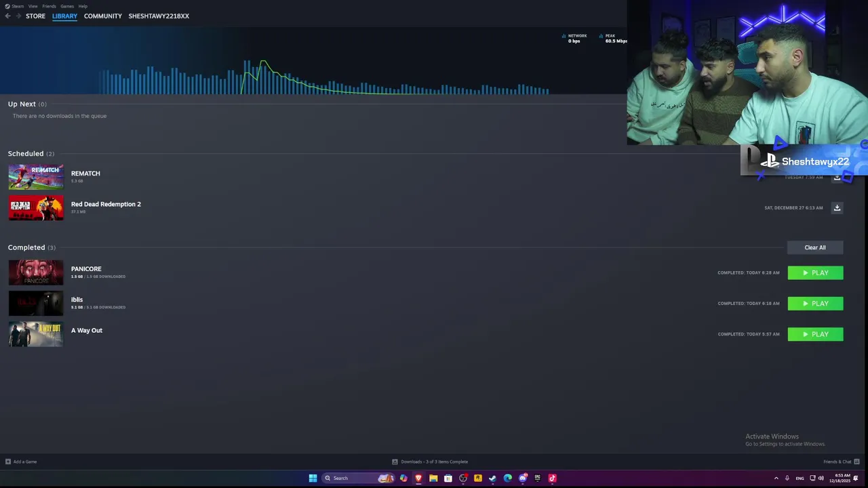The width and height of the screenshot is (868, 488).
Task: Click the NETWORK 0 bps stat
Action: pyautogui.click(x=575, y=39)
